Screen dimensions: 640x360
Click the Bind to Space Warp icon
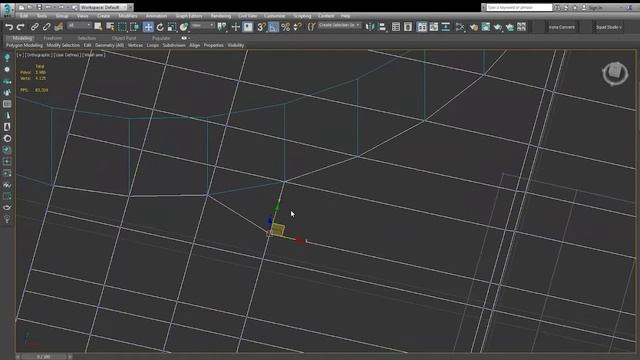[x=59, y=27]
